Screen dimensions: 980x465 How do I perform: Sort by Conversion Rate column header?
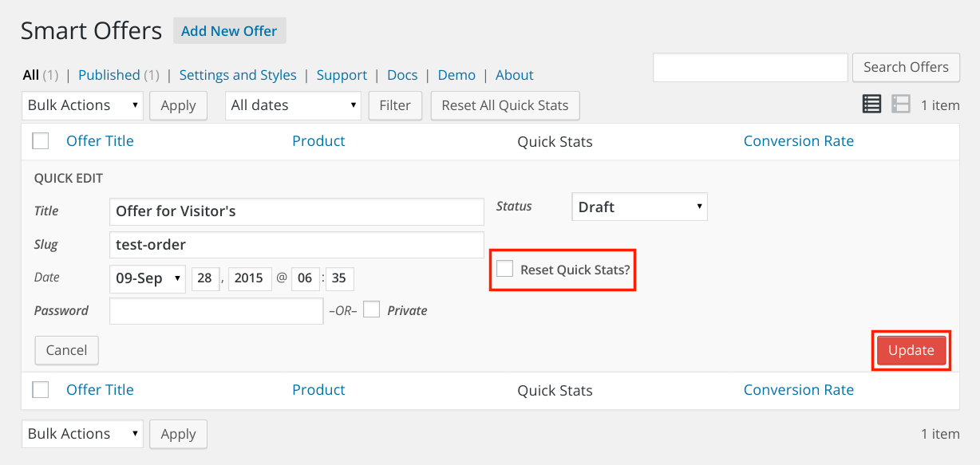coord(799,141)
